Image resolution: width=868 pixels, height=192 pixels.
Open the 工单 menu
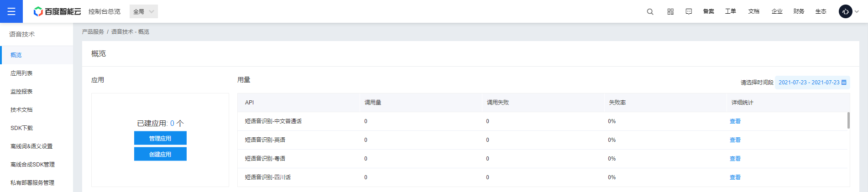(731, 11)
